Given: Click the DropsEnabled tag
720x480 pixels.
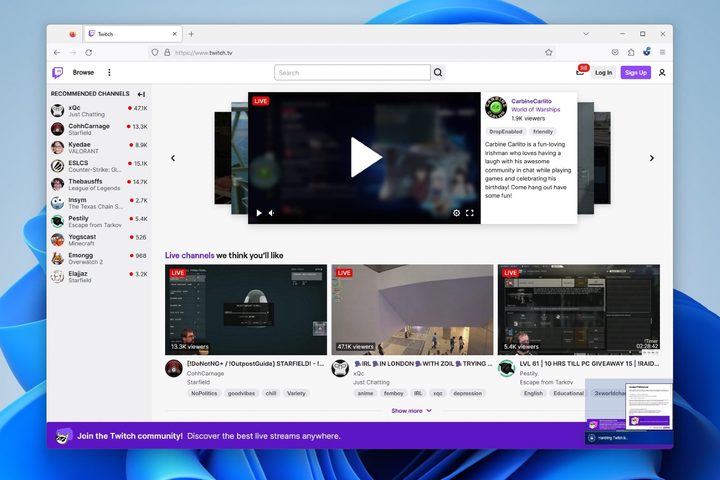Looking at the screenshot, I should tap(506, 131).
